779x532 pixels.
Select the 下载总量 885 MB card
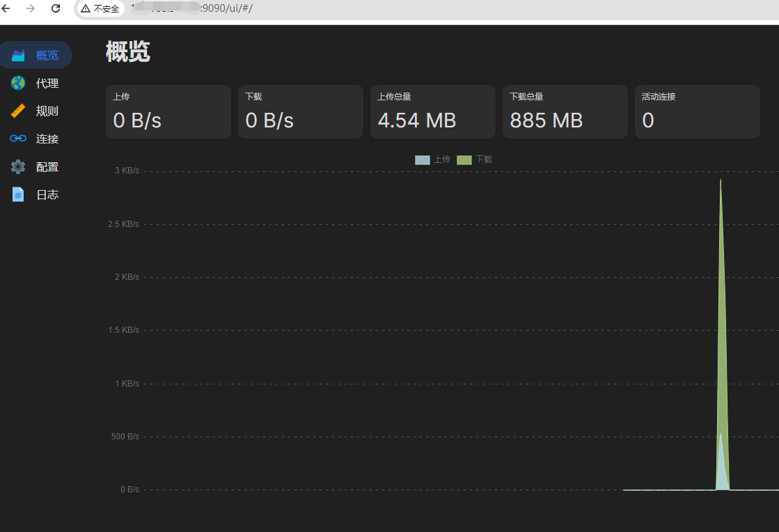tap(565, 111)
